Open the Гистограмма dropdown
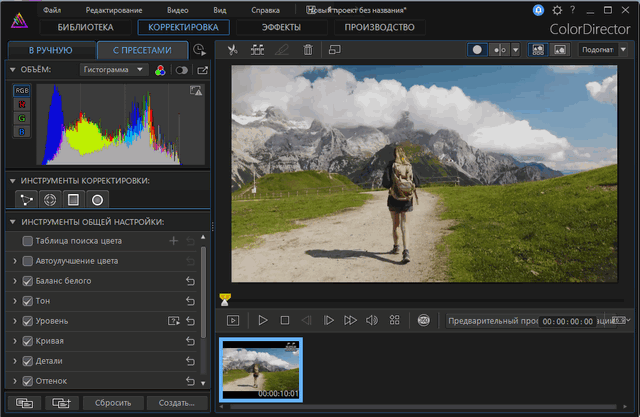This screenshot has height=417, width=640. pyautogui.click(x=113, y=70)
